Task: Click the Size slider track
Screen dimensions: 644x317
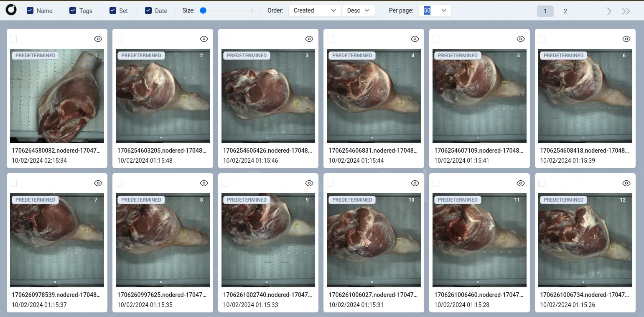Action: click(x=228, y=10)
